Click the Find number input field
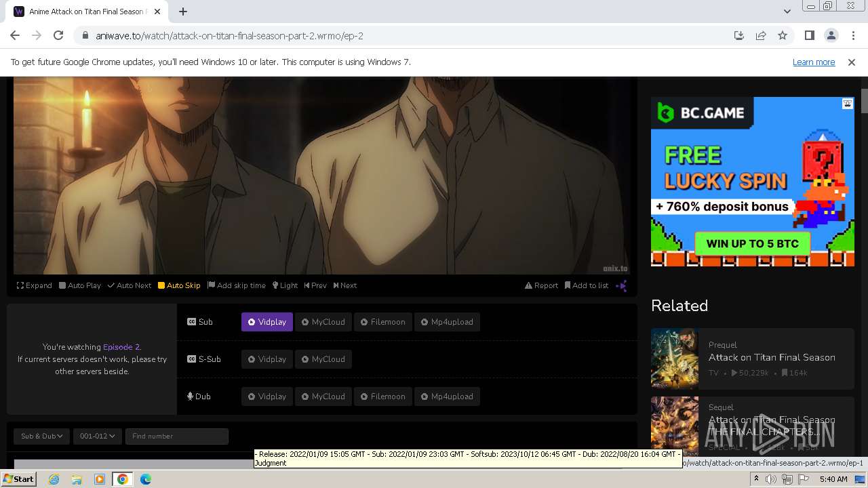Viewport: 868px width, 488px height. coord(176,436)
